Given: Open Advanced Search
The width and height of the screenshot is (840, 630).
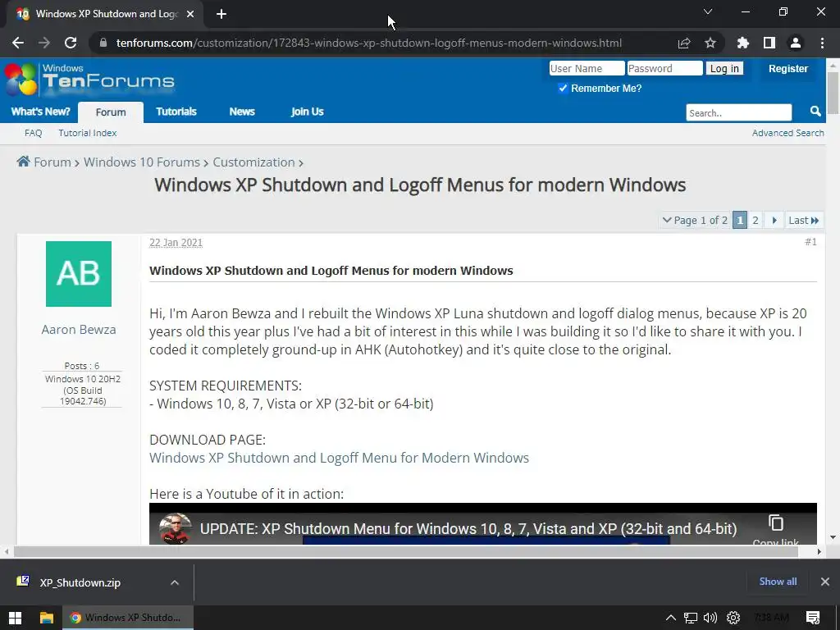Looking at the screenshot, I should pos(788,133).
